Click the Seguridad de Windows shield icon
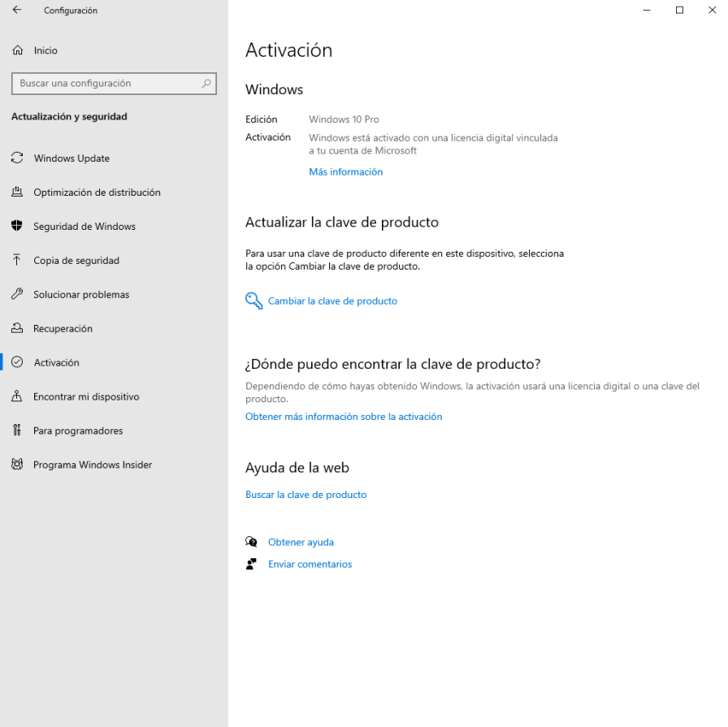The width and height of the screenshot is (728, 727). 17,226
